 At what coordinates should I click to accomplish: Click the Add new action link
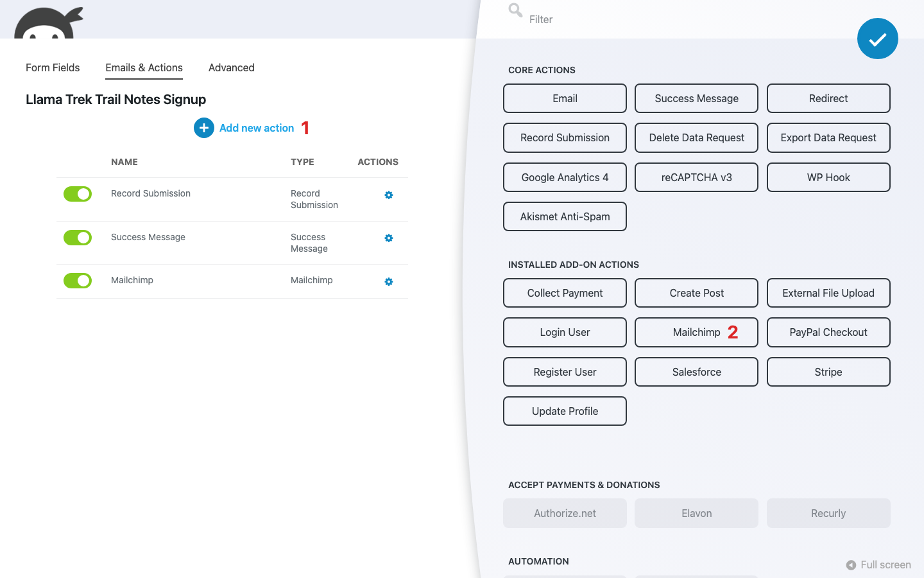tap(257, 128)
